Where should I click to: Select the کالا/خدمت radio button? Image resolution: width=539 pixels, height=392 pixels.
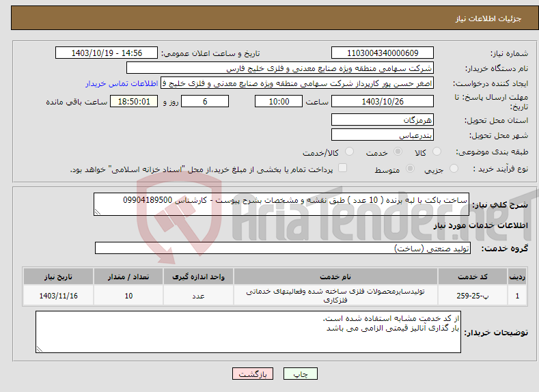[x=349, y=152]
